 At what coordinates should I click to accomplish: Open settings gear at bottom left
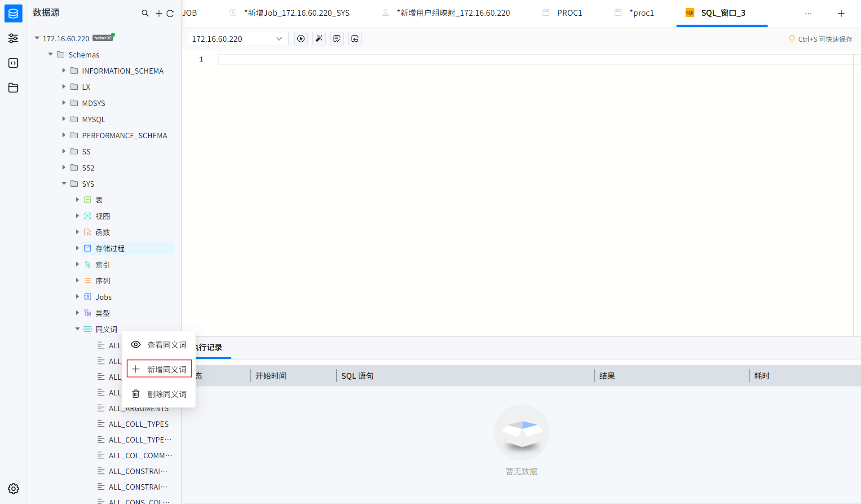click(x=13, y=489)
